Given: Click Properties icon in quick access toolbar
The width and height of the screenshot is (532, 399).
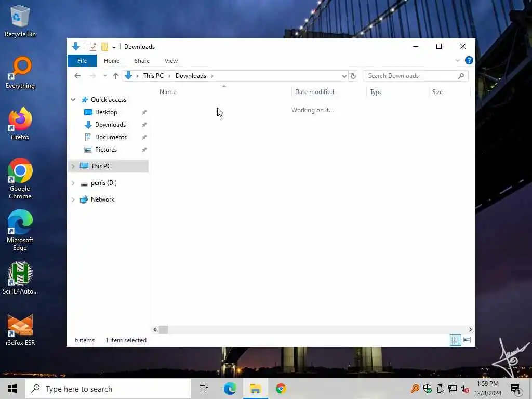Looking at the screenshot, I should click(93, 47).
